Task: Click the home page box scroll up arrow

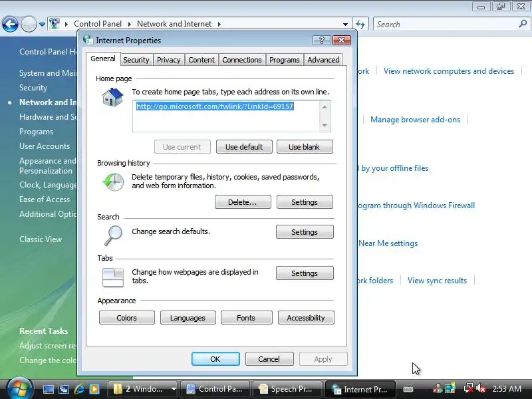Action: (325, 107)
